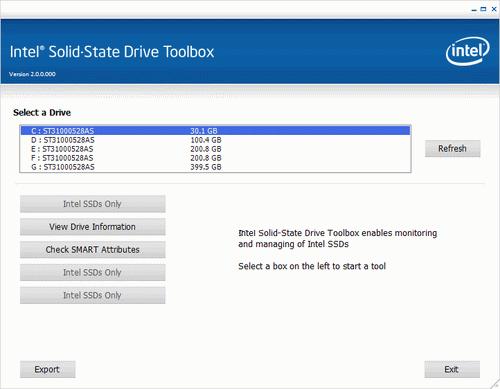This screenshot has width=500, height=389.
Task: Click Intel SSDs Only button below Check SMART Attributes
Action: [92, 272]
